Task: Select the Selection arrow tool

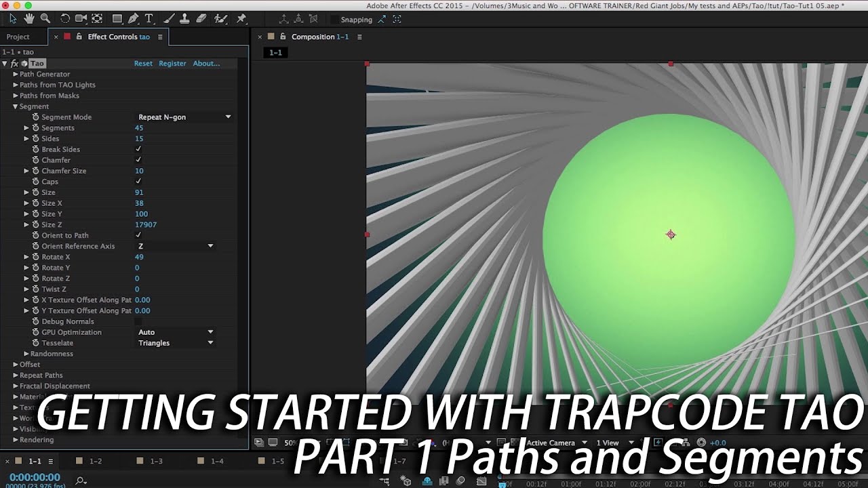Action: [13, 19]
